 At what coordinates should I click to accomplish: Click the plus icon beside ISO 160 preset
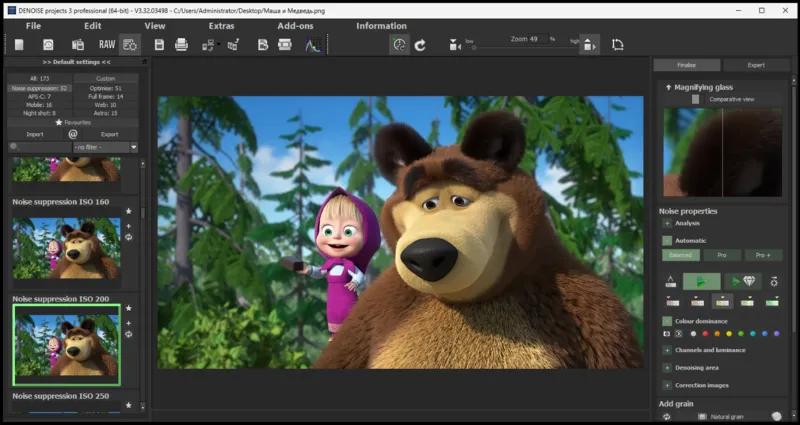(x=129, y=226)
